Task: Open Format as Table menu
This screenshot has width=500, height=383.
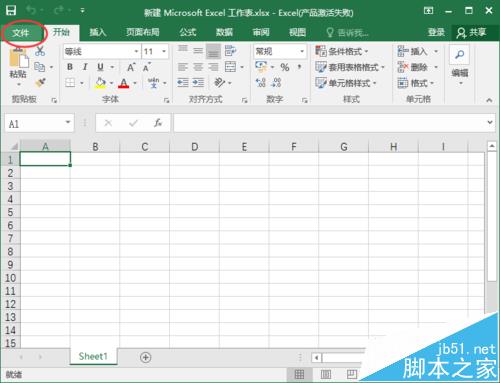Action: coord(350,67)
